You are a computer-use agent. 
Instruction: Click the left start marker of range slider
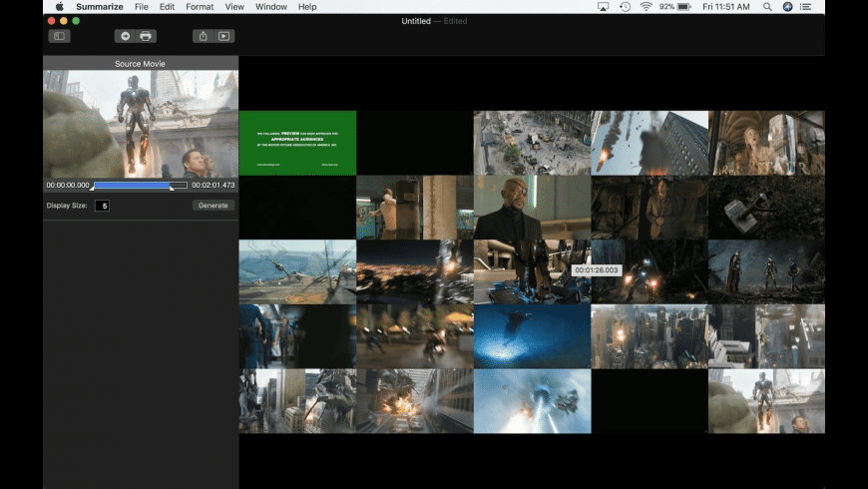(x=92, y=188)
